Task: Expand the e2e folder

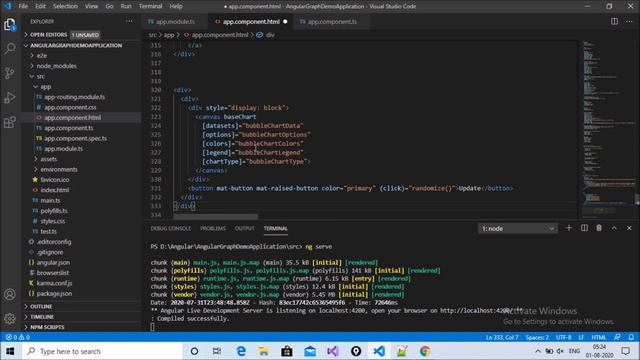Action: (42, 56)
